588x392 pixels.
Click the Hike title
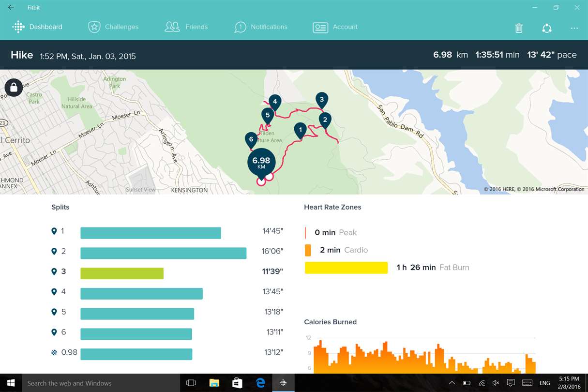point(22,55)
